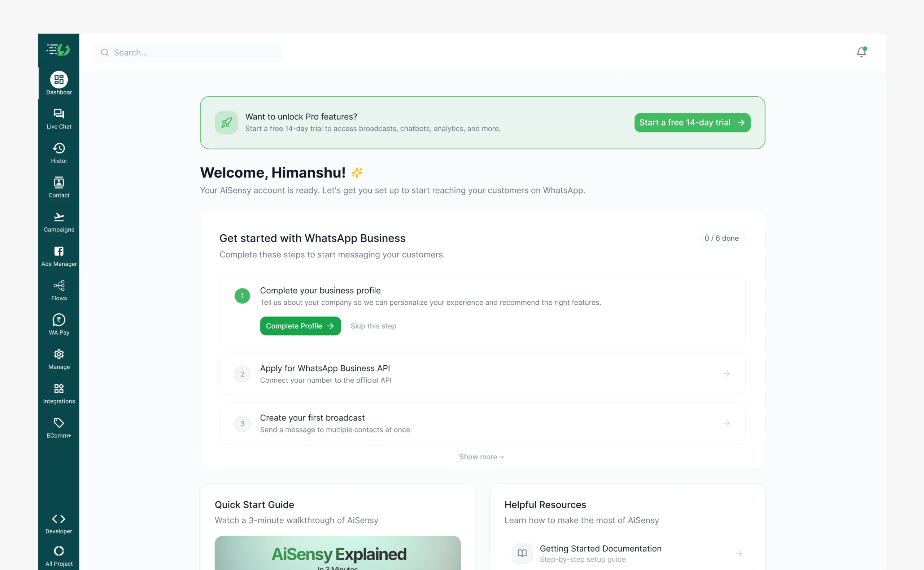Image resolution: width=924 pixels, height=570 pixels.
Task: Click into the Search input field
Action: tap(192, 52)
